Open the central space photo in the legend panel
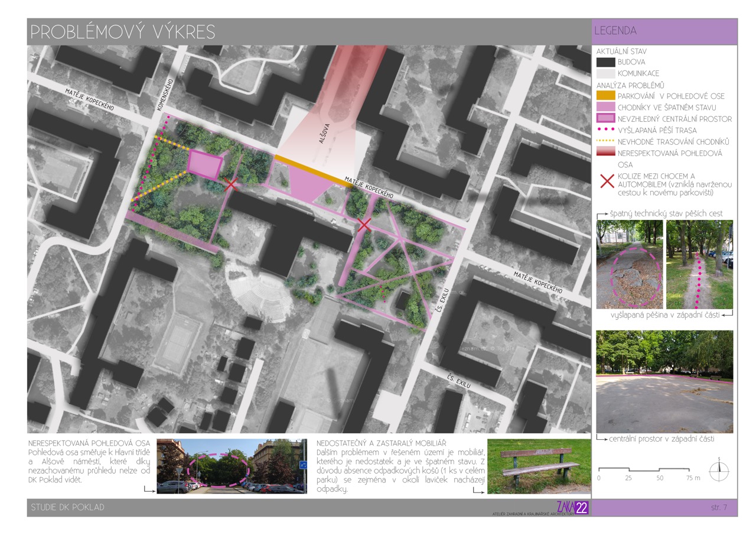Viewport: 756px width, 535px height. pos(664,382)
